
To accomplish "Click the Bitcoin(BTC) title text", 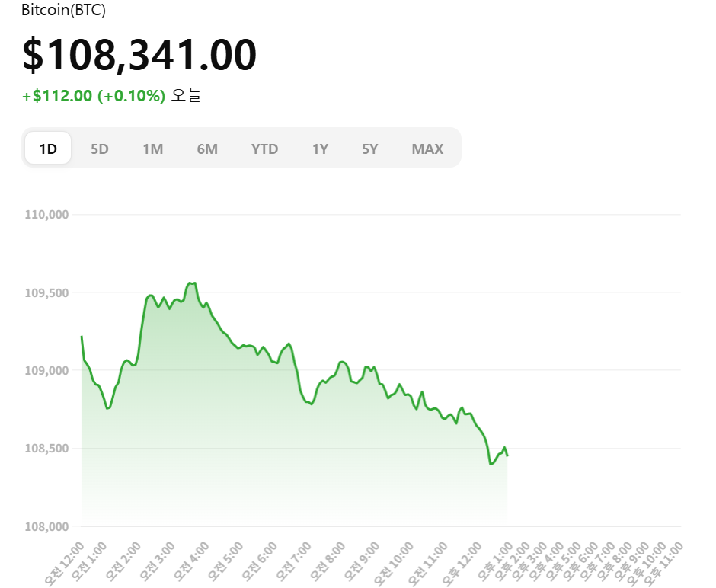I will [x=63, y=11].
